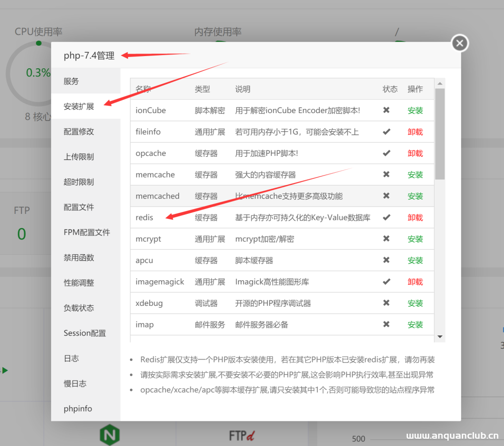View the phpinfo page
Viewport: 504px width, 446px height.
pos(78,409)
